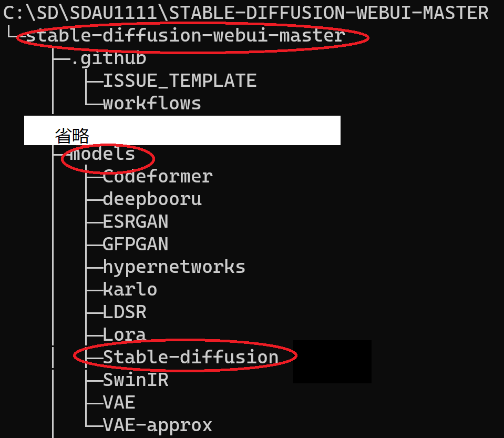The image size is (504, 438).
Task: Select the deepbooru directory
Action: [152, 199]
